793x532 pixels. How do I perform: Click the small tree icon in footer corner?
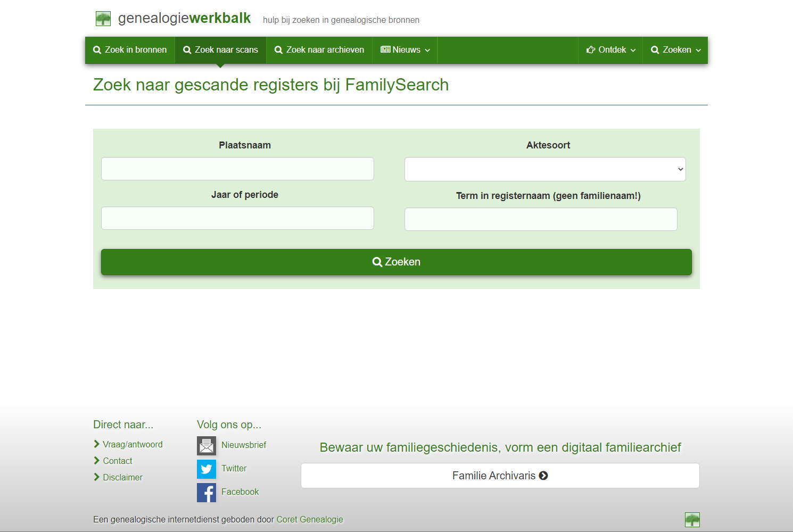point(692,520)
